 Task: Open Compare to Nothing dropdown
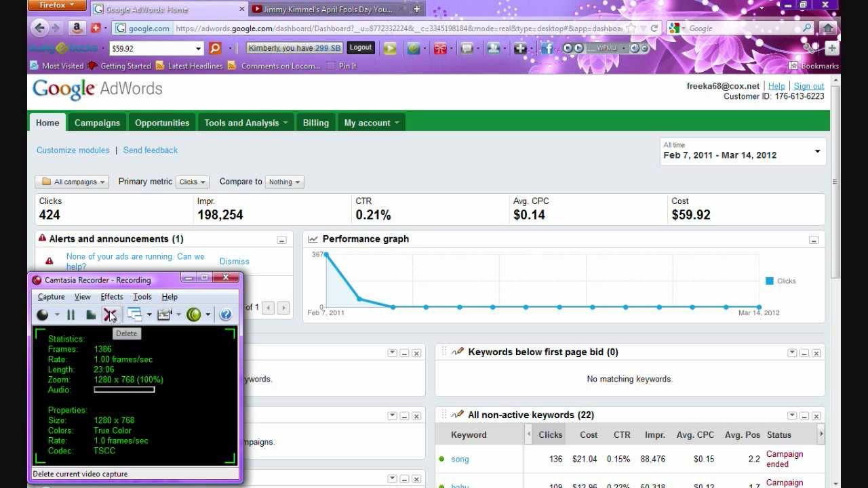tap(284, 182)
